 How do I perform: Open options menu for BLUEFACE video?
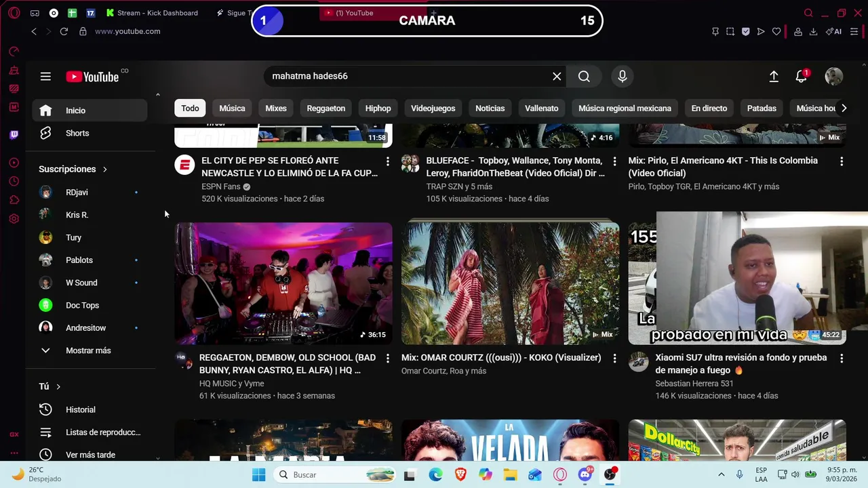click(614, 161)
